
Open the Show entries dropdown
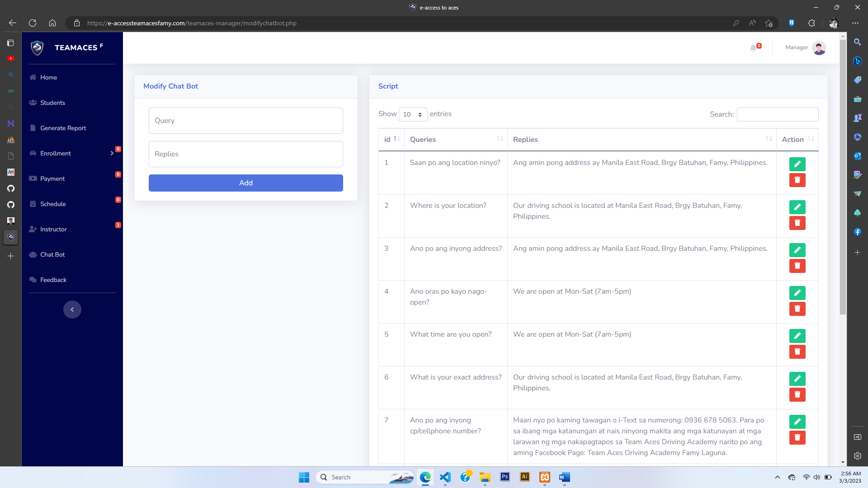[412, 114]
